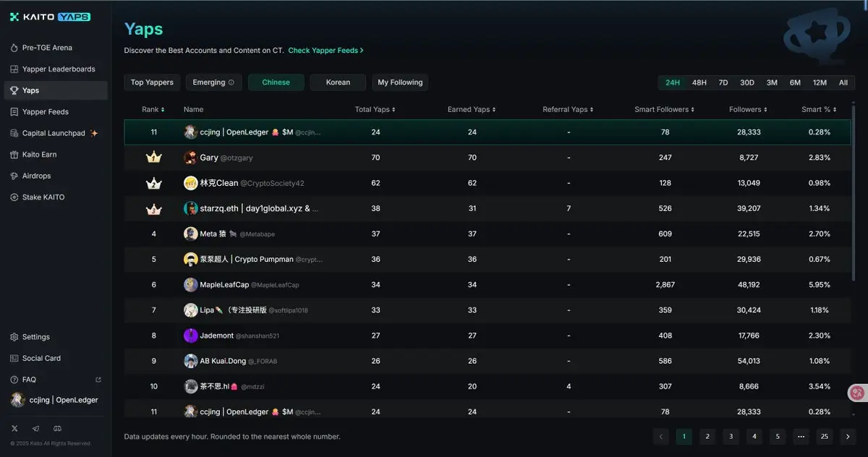Sort by the Referral Yaps column
The height and width of the screenshot is (457, 868).
(x=568, y=109)
